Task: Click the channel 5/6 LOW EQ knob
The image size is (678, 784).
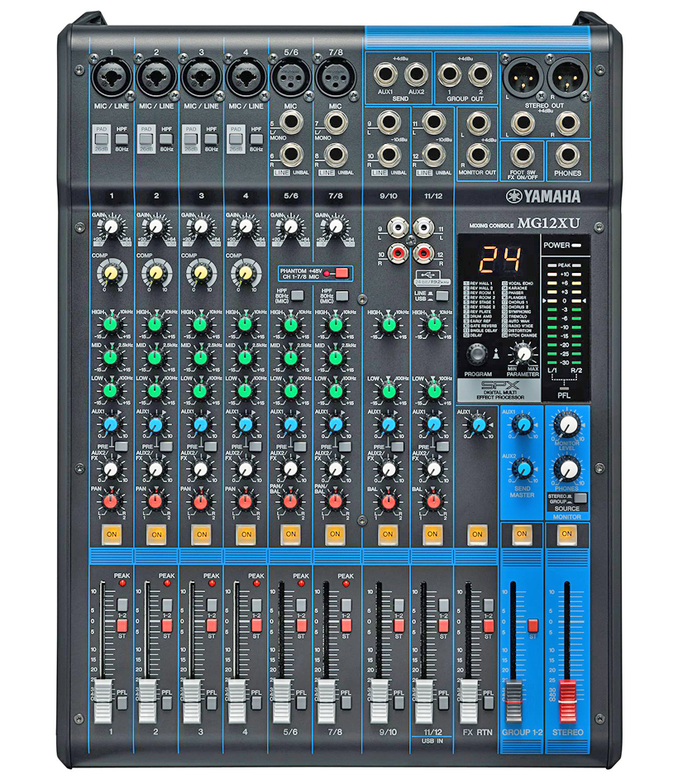Action: point(290,391)
